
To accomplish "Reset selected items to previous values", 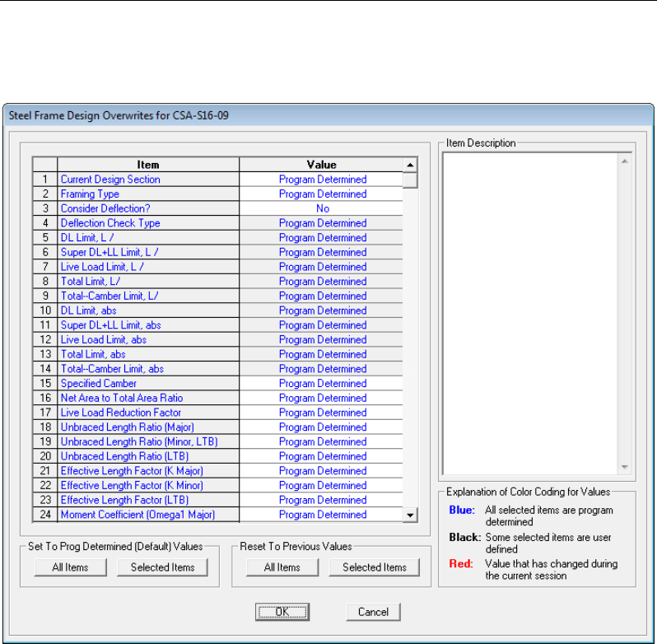I will point(374,567).
